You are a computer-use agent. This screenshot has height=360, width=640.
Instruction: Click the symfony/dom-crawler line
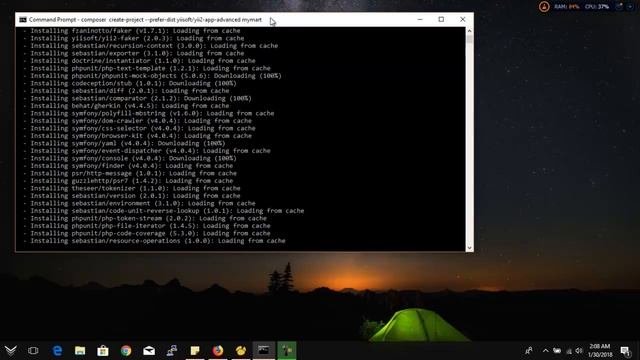click(137, 121)
